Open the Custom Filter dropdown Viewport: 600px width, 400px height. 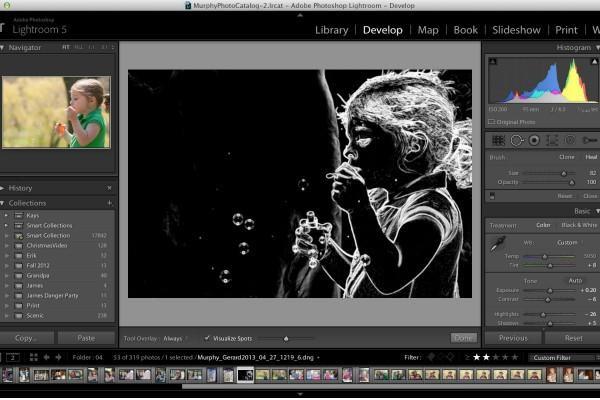pos(564,358)
